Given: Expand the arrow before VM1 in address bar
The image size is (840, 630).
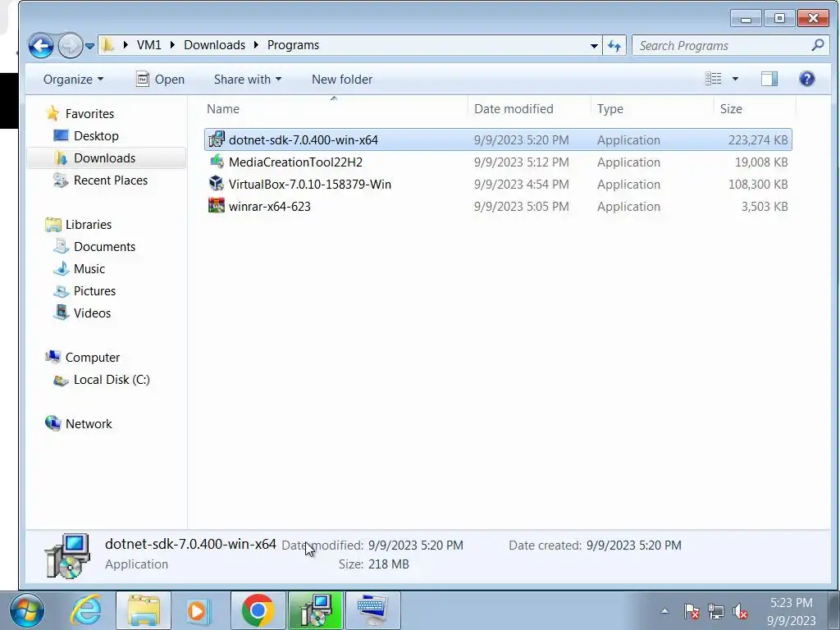Looking at the screenshot, I should pyautogui.click(x=126, y=45).
